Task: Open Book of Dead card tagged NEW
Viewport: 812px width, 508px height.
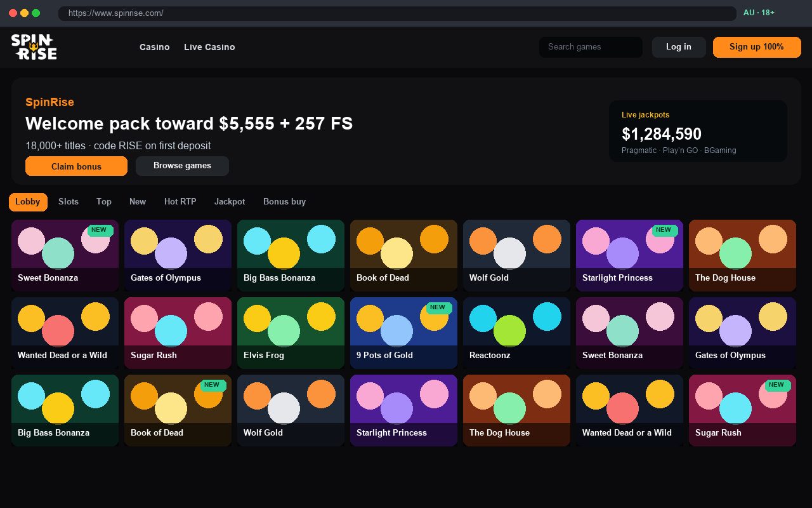Action: tap(178, 410)
